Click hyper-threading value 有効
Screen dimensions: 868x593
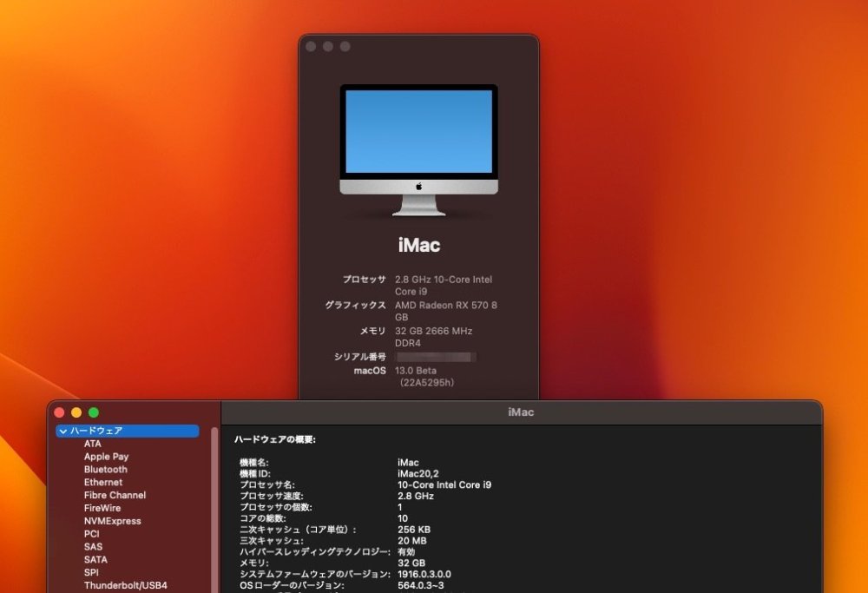pos(405,552)
